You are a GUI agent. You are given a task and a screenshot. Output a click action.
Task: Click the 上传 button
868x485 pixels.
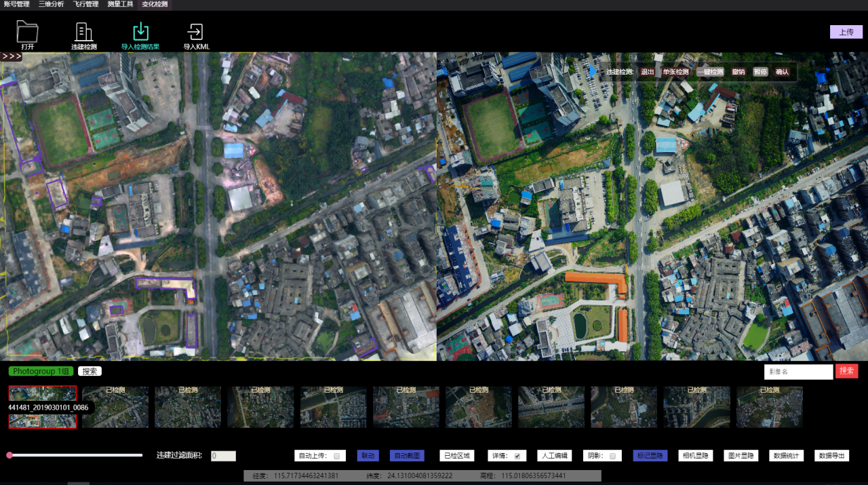point(846,32)
